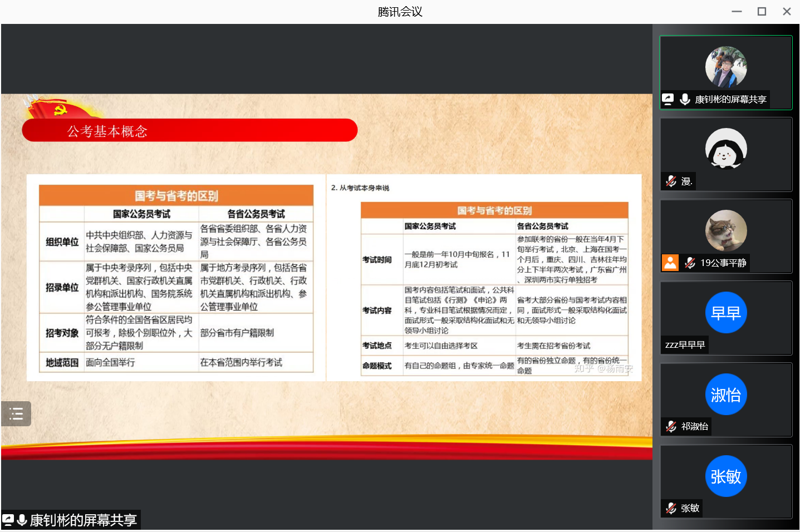
Task: Maximize the 腾讯会议 window
Action: tap(762, 12)
